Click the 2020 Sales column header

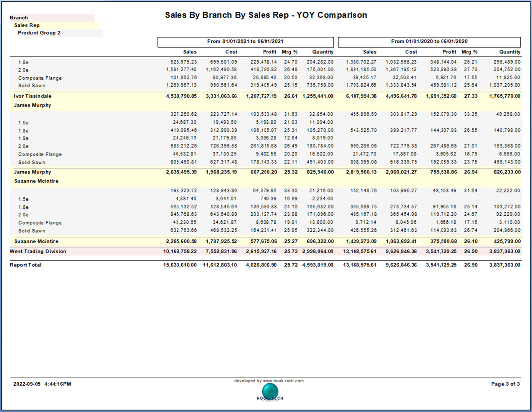370,52
